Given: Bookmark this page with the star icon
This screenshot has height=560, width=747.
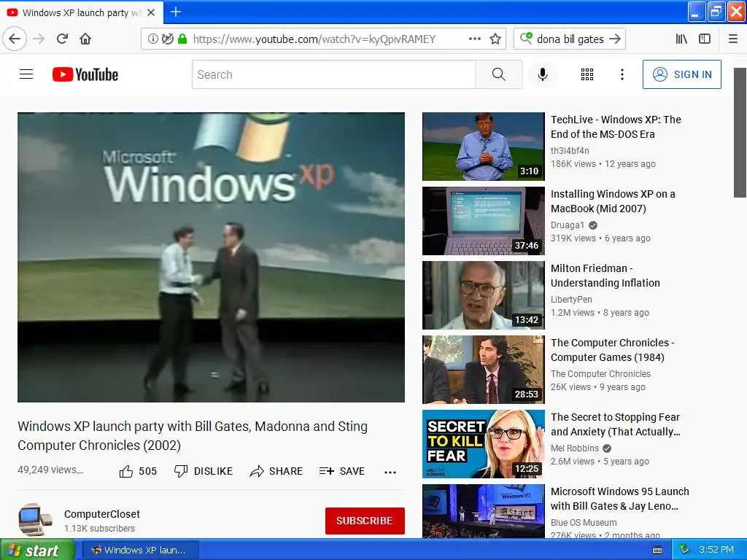Looking at the screenshot, I should [x=495, y=39].
